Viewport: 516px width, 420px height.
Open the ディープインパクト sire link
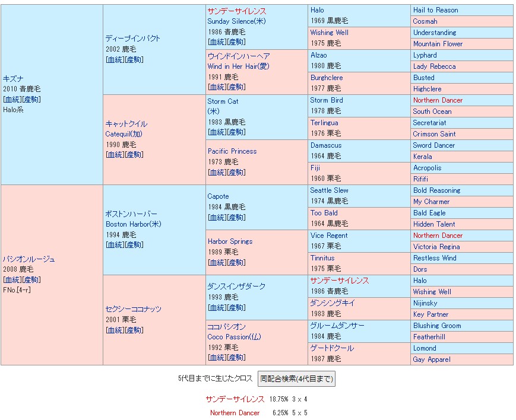133,38
